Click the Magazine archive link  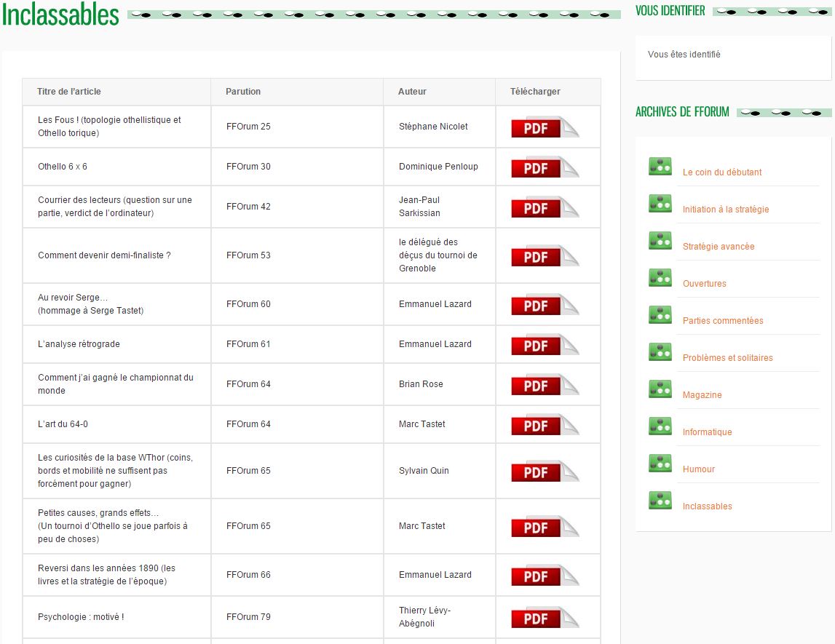(702, 395)
